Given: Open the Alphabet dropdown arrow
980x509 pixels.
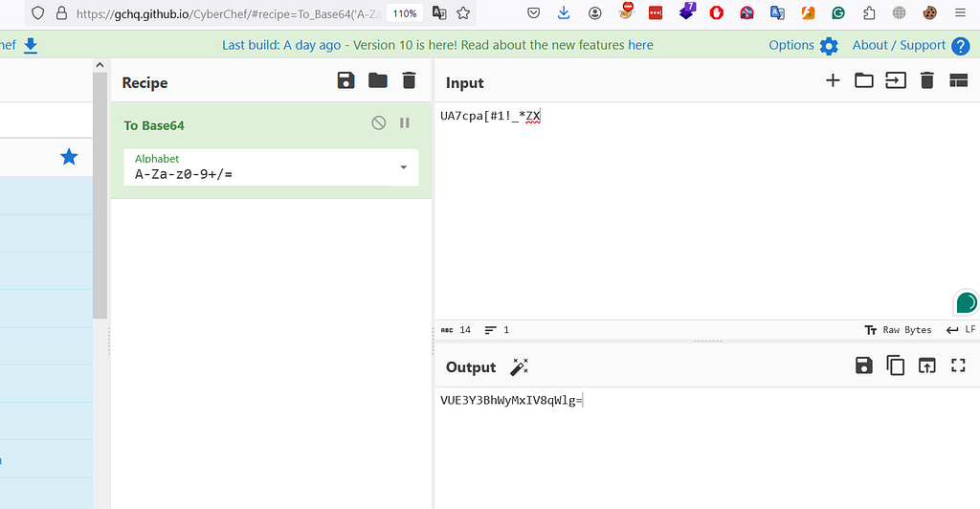Looking at the screenshot, I should [403, 167].
